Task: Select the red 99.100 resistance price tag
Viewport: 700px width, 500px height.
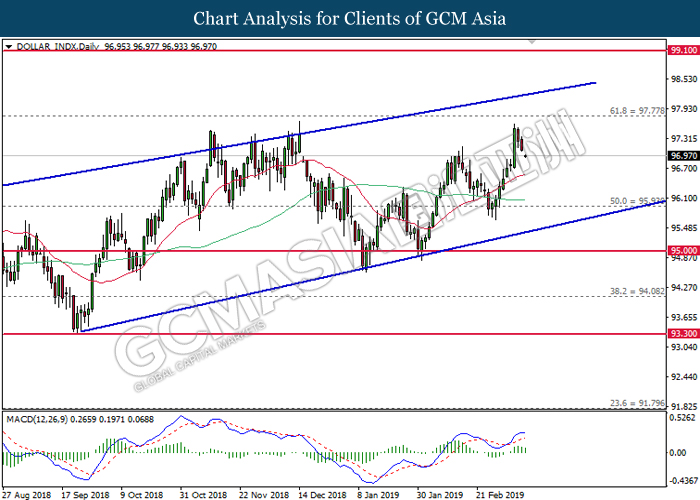Action: click(683, 49)
